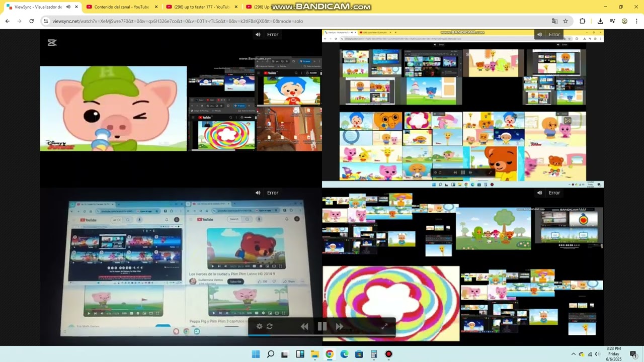
Task: Open network settings tray icon
Action: [x=589, y=354]
